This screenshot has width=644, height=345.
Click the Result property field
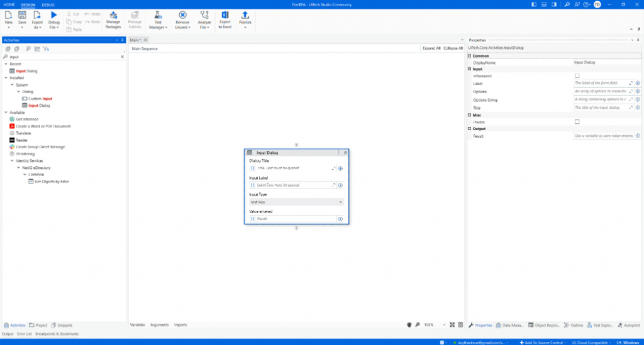[x=604, y=136]
